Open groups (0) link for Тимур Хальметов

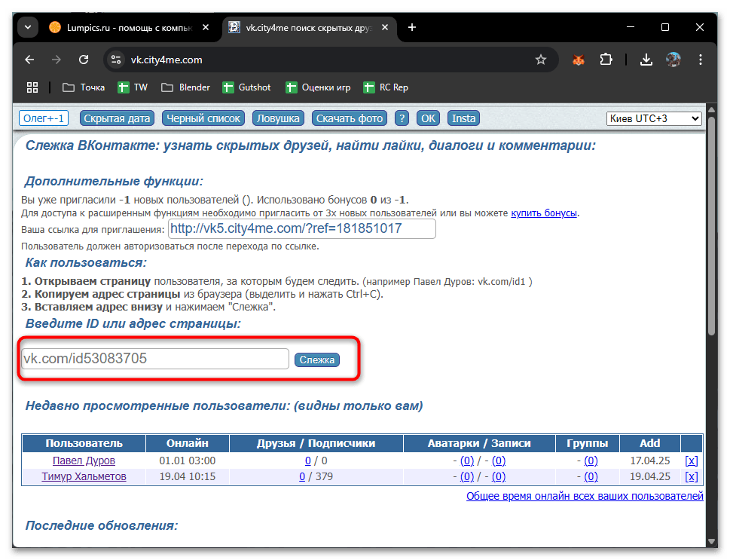coord(591,476)
